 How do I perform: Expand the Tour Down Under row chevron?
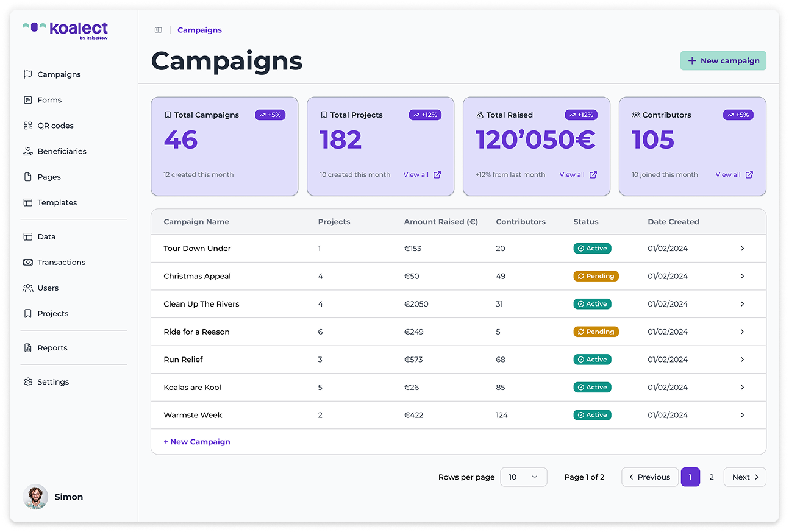tap(742, 249)
